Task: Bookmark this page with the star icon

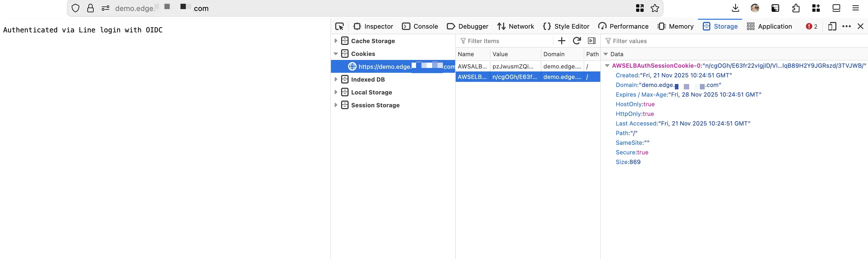Action: click(655, 8)
